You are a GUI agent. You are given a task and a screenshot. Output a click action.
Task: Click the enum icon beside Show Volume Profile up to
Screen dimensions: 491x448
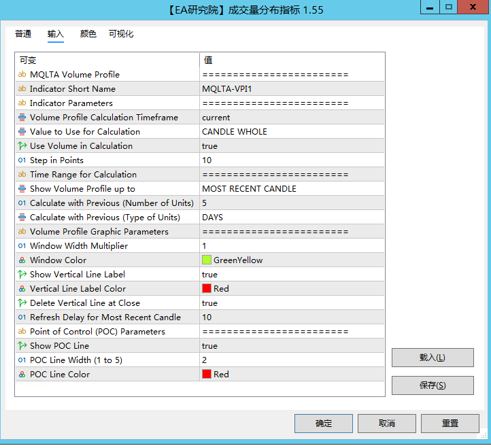click(22, 189)
